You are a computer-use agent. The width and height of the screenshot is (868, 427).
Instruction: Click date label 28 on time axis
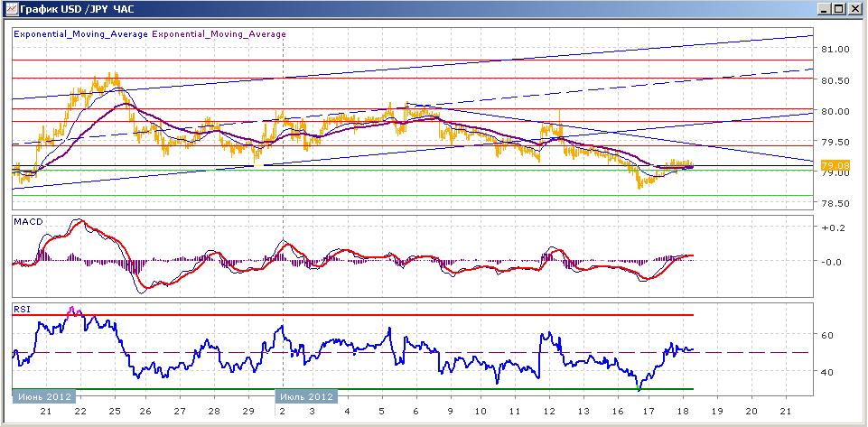214,412
